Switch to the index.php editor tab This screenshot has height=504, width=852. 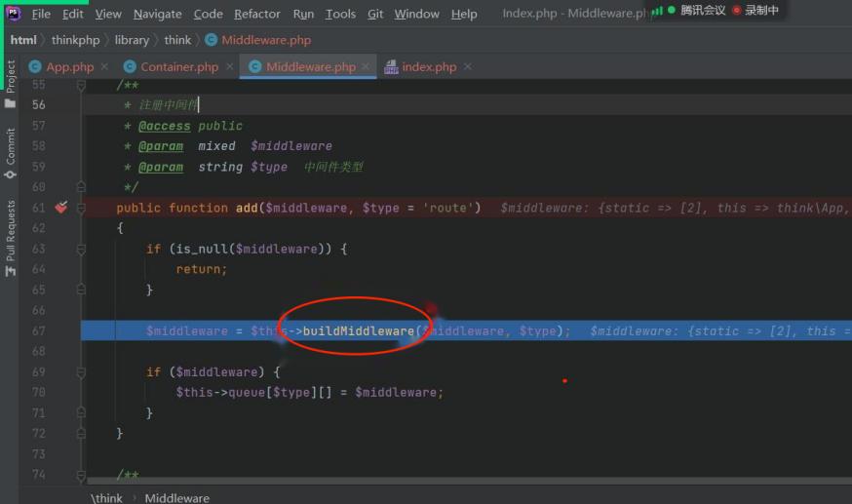point(429,67)
